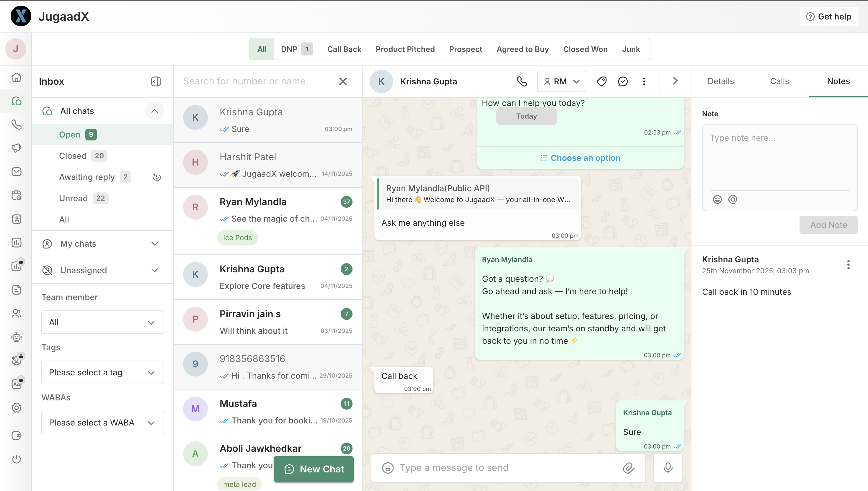
Task: Click the microphone voice message button
Action: (x=668, y=468)
